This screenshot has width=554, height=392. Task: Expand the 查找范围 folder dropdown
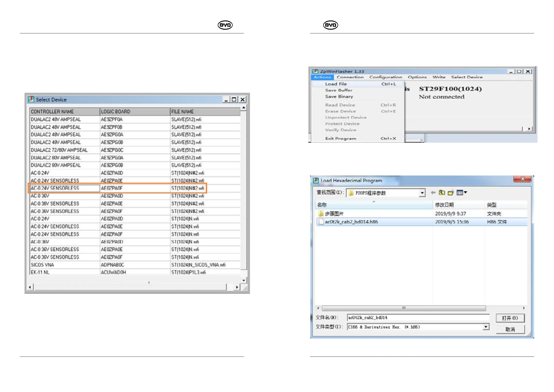(x=422, y=193)
